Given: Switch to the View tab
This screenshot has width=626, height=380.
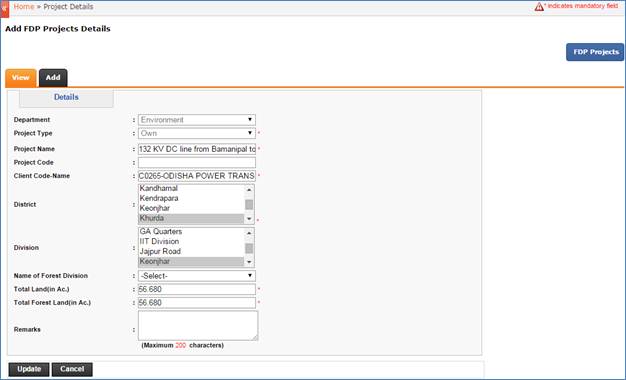Looking at the screenshot, I should pyautogui.click(x=21, y=78).
